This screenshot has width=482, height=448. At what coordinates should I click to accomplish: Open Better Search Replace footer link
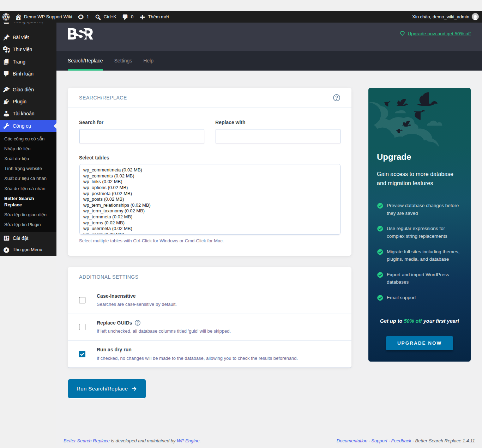86,441
